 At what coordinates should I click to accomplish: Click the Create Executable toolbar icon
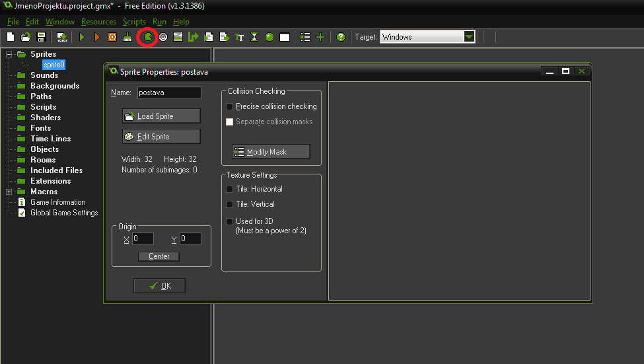click(61, 37)
